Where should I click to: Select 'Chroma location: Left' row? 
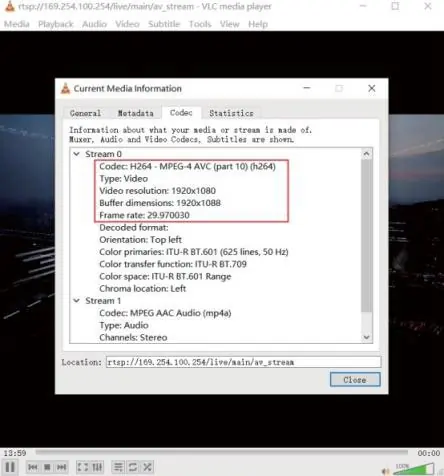(143, 288)
